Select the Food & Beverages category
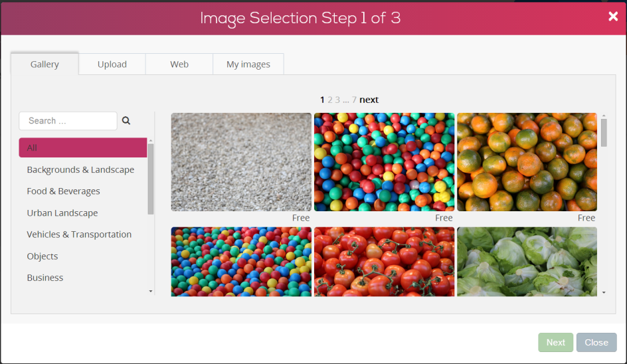The image size is (627, 364). (63, 191)
